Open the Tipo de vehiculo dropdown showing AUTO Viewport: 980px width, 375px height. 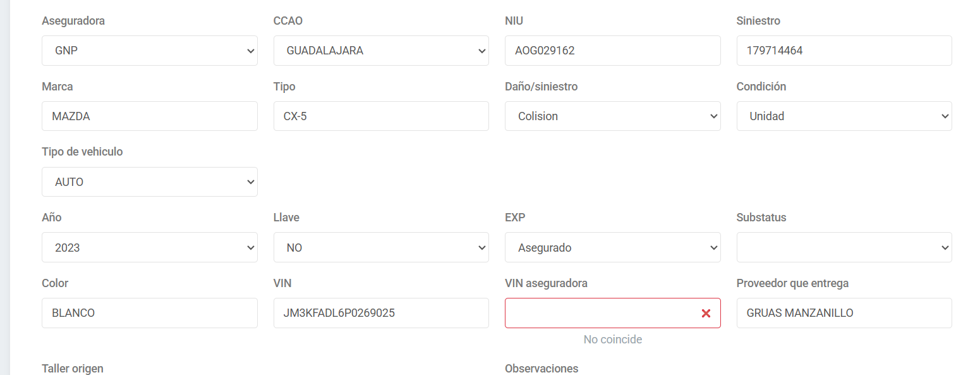150,182
